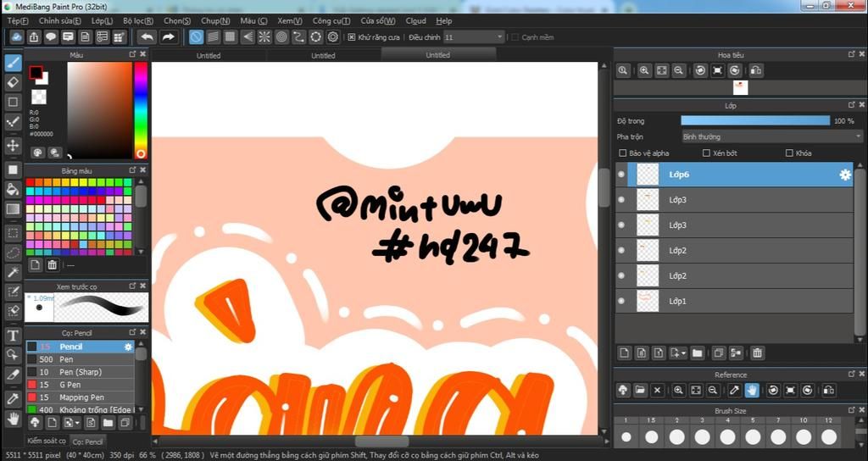The image size is (868, 461).
Task: Open the Tệp menu
Action: tap(18, 21)
